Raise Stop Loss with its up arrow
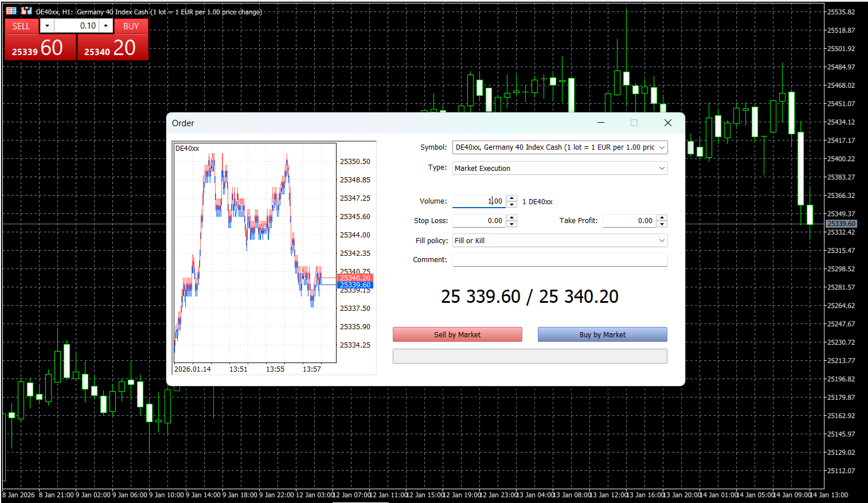The height and width of the screenshot is (503, 868). 512,217
